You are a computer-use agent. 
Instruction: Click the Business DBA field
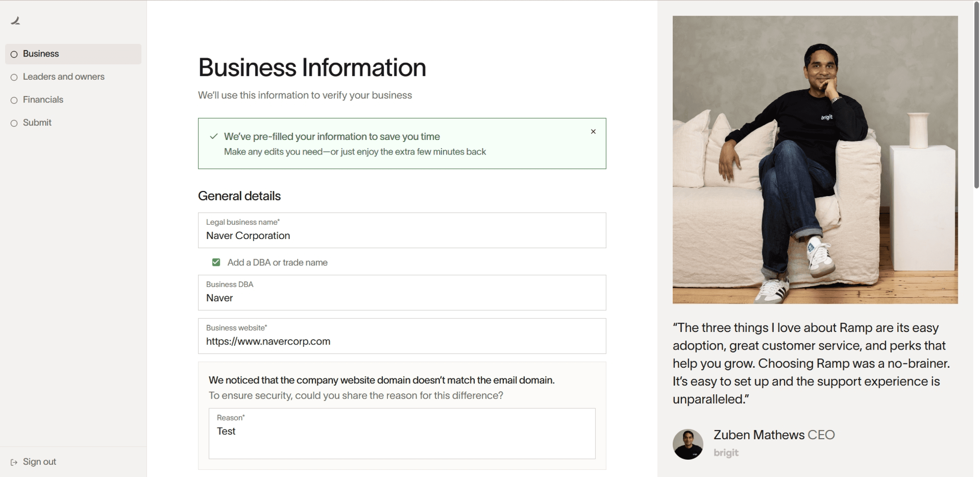pyautogui.click(x=402, y=297)
